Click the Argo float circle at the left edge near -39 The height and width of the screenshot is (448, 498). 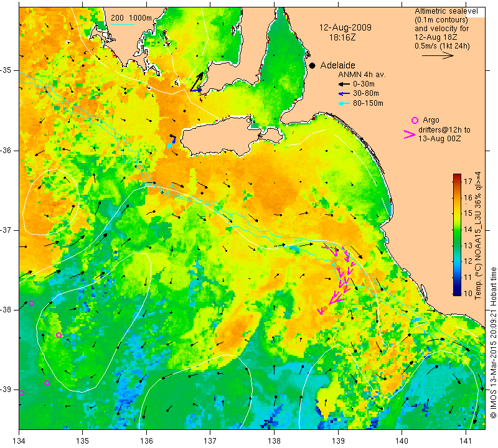click(x=21, y=393)
